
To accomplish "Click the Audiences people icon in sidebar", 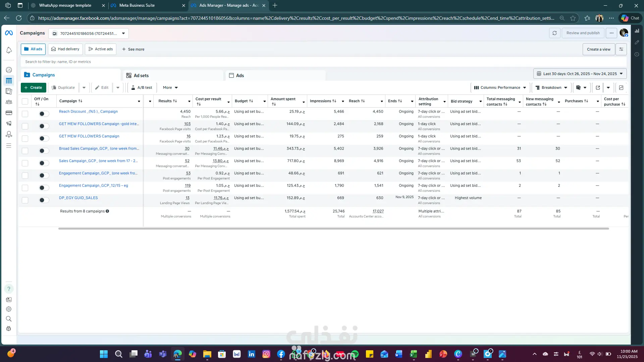I will pos(9,102).
